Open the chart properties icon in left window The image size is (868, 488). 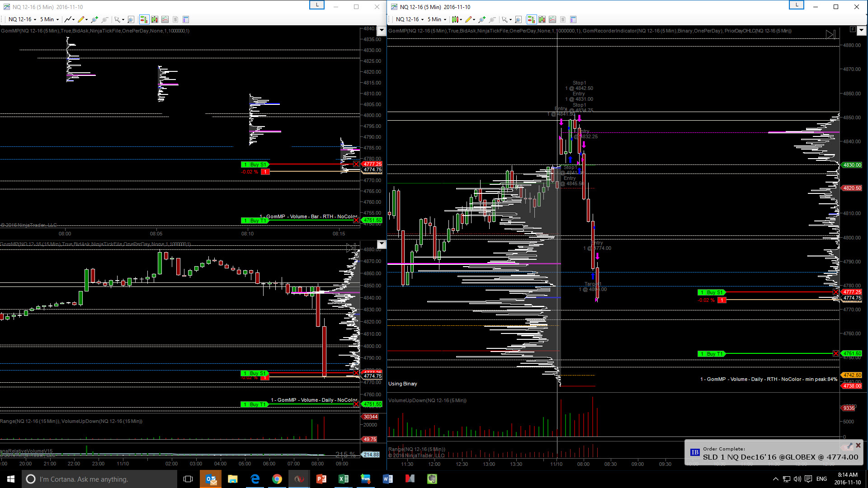tap(186, 19)
